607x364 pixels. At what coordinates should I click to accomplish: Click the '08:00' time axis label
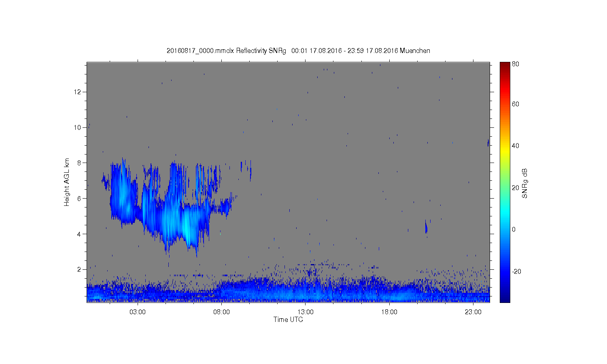[222, 312]
